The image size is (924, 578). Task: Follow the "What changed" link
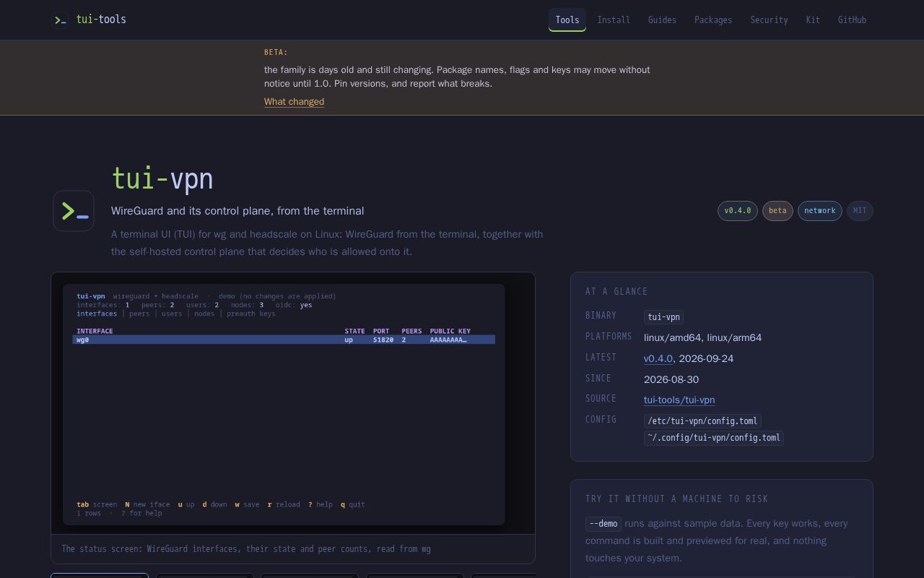(294, 102)
